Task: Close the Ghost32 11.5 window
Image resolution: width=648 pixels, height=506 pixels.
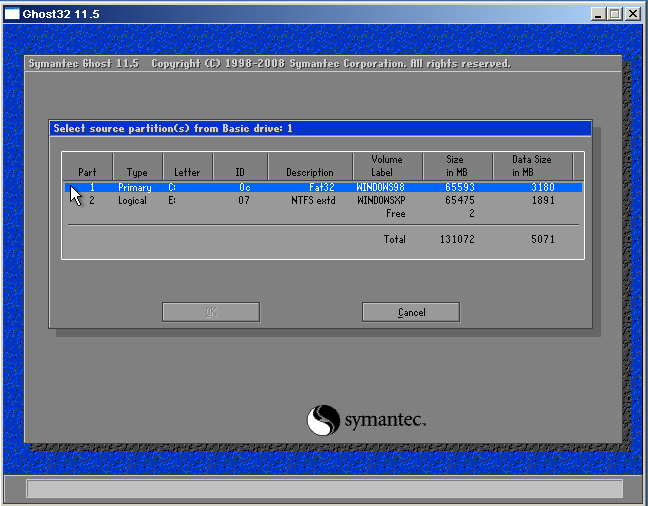Action: pos(633,14)
